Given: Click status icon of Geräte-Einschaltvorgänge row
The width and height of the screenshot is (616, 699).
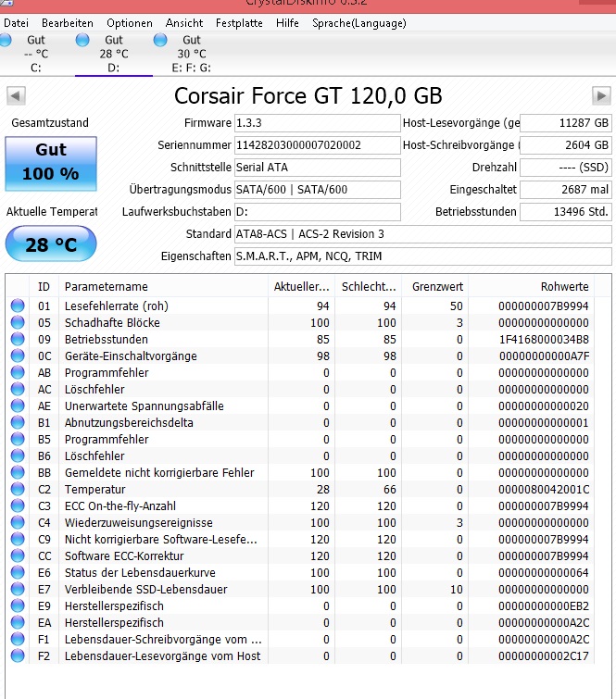Looking at the screenshot, I should point(18,356).
